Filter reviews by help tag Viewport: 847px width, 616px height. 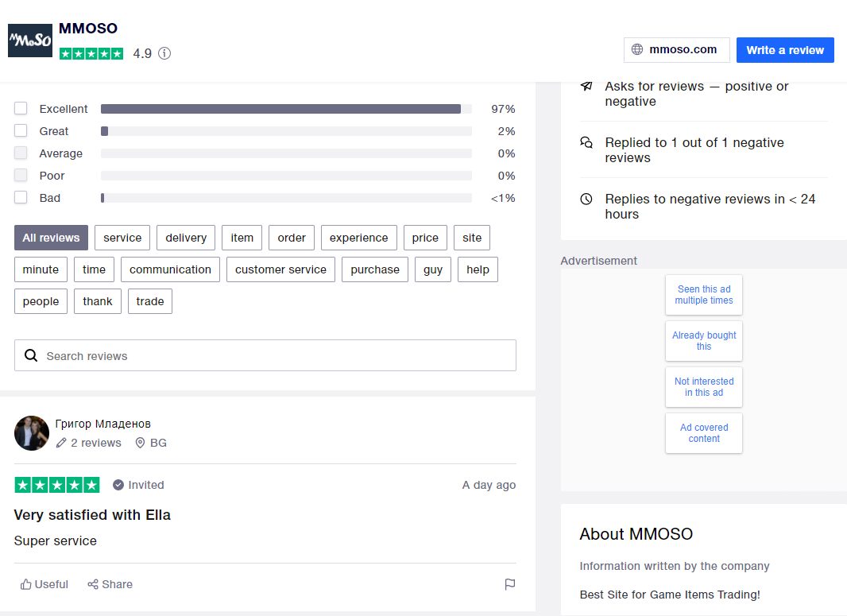pyautogui.click(x=478, y=269)
